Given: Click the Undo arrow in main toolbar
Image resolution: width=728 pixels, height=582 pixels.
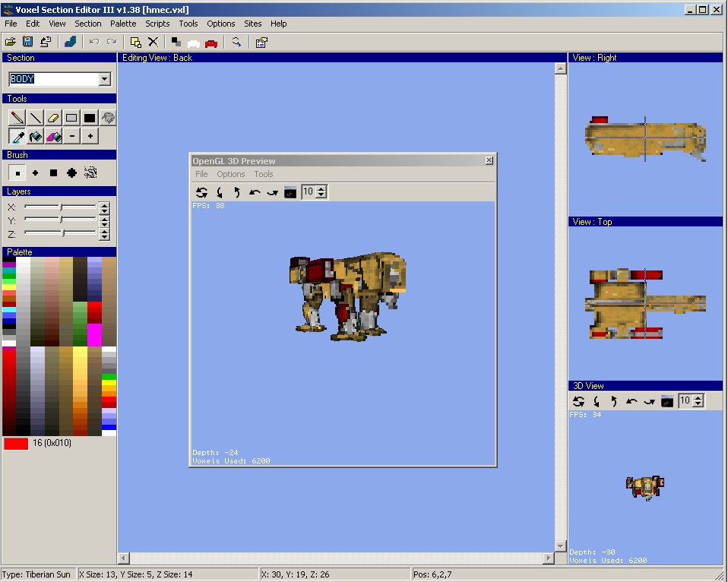Looking at the screenshot, I should pyautogui.click(x=94, y=43).
